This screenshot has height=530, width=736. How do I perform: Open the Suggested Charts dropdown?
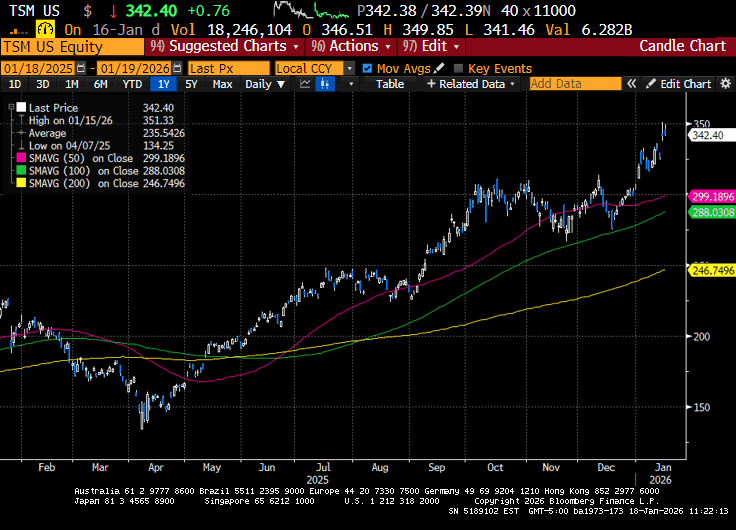click(x=227, y=46)
